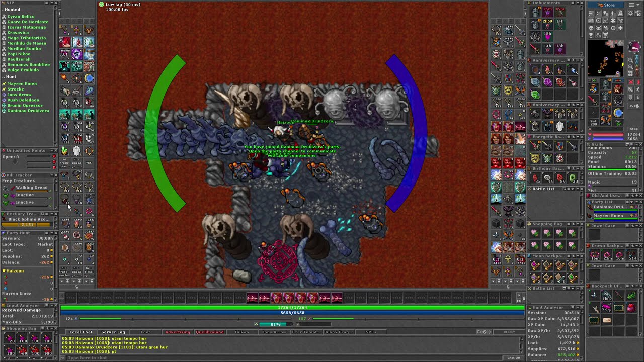This screenshot has width=644, height=362.
Task: Select the item with count 514 in Crown Backpack
Action: (631, 255)
